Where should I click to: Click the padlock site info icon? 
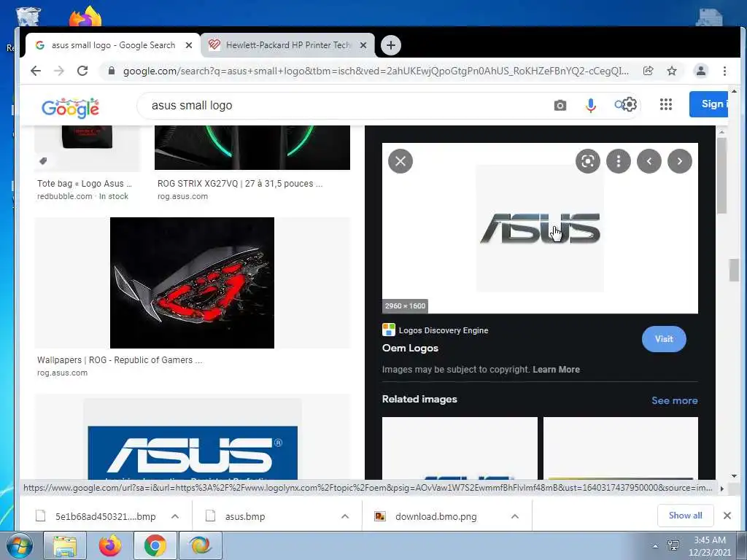pos(112,71)
